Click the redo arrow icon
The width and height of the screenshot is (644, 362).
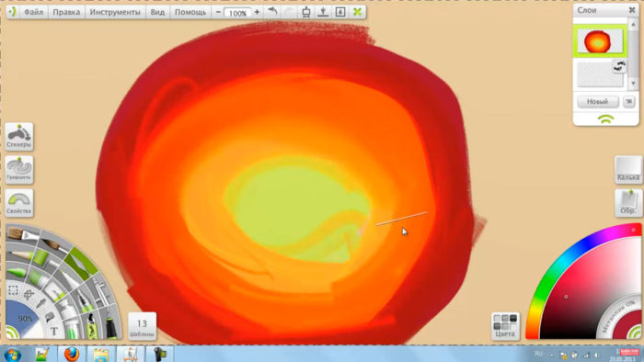(290, 11)
